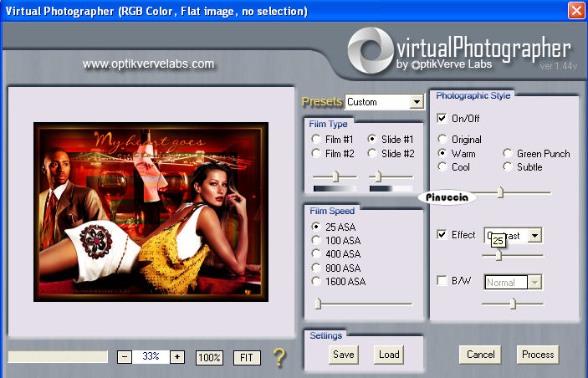The height and width of the screenshot is (378, 588).
Task: Adjust the Effect amount slider
Action: pos(499,255)
